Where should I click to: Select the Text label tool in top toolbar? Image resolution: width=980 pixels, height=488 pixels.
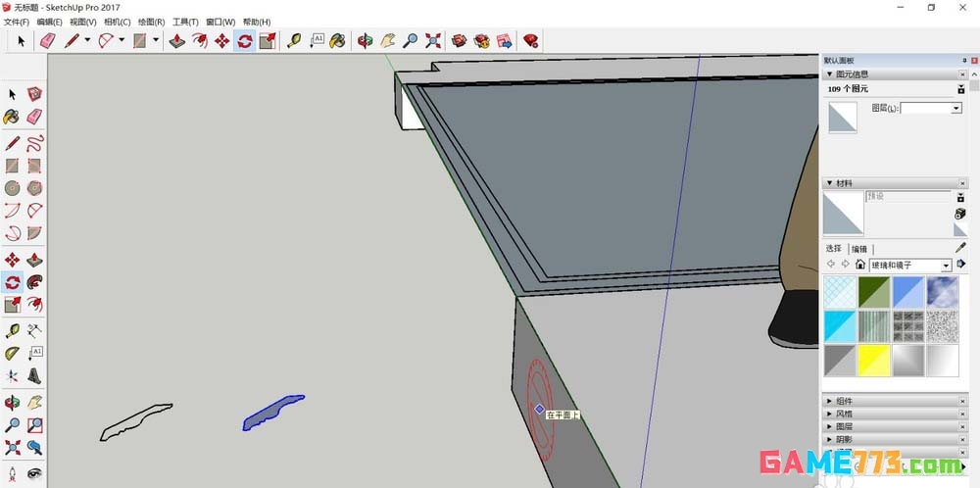[317, 41]
